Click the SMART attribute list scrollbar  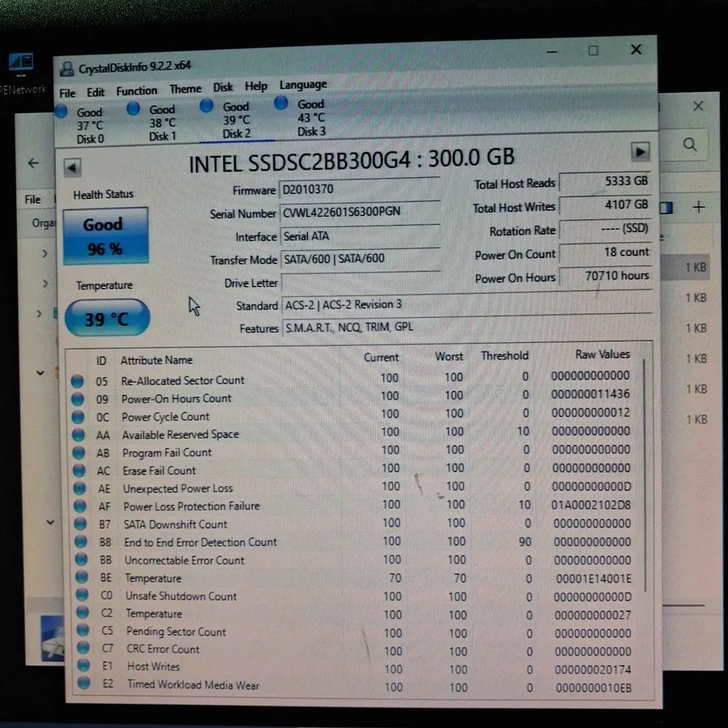click(x=645, y=476)
